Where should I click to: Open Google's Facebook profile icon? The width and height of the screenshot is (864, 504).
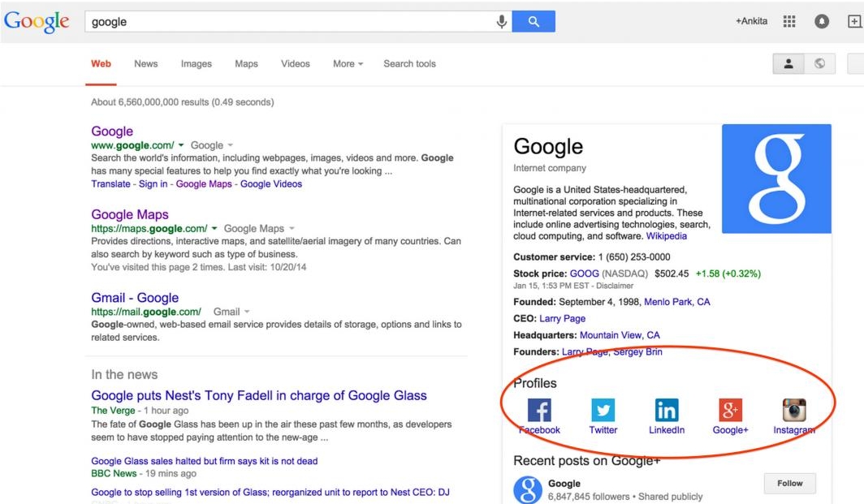pos(539,410)
